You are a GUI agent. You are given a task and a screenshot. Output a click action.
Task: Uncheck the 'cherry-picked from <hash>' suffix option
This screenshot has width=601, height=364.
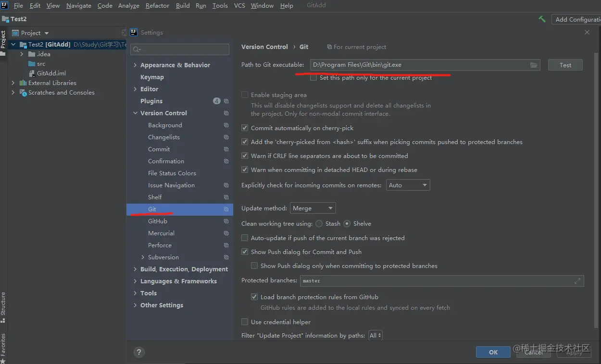(x=245, y=142)
